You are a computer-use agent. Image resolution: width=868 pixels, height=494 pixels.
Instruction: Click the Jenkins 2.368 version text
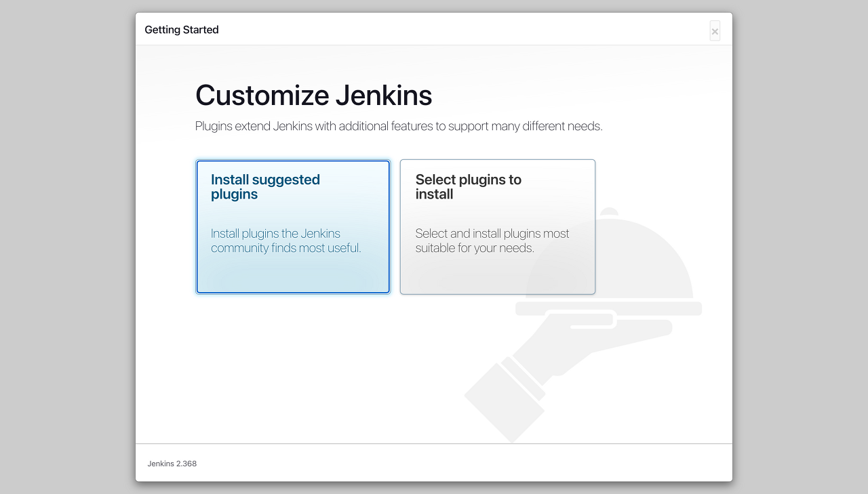click(x=172, y=464)
